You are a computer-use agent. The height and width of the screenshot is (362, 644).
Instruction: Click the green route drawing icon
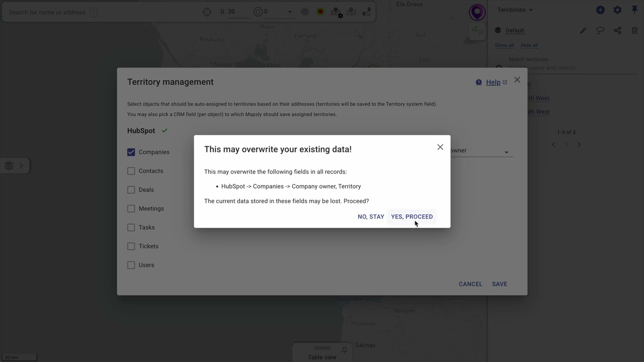[x=477, y=32]
